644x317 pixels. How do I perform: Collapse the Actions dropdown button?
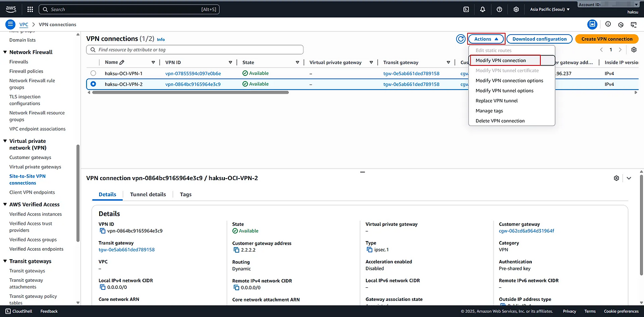(486, 39)
